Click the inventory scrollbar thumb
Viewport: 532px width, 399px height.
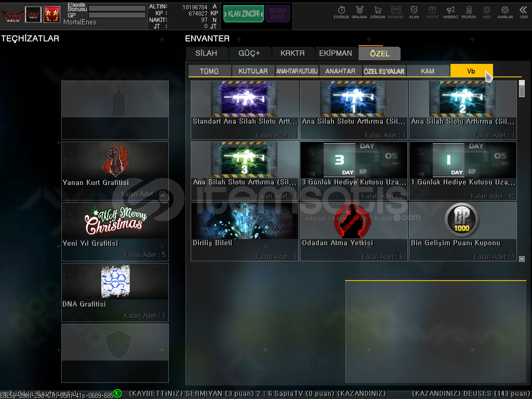coord(522,91)
